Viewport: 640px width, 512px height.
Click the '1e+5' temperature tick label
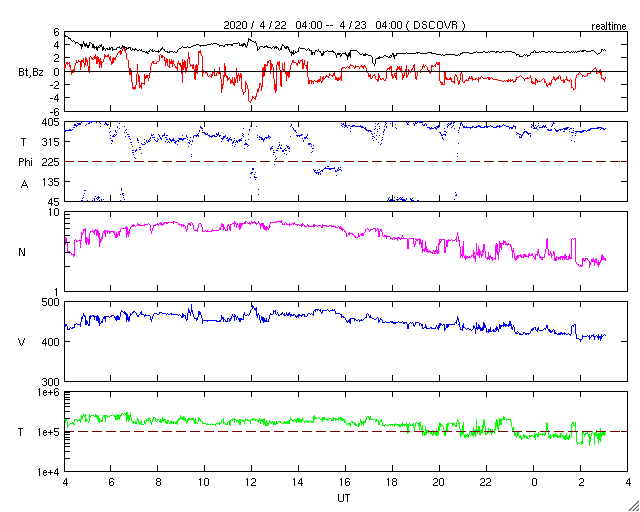click(49, 432)
